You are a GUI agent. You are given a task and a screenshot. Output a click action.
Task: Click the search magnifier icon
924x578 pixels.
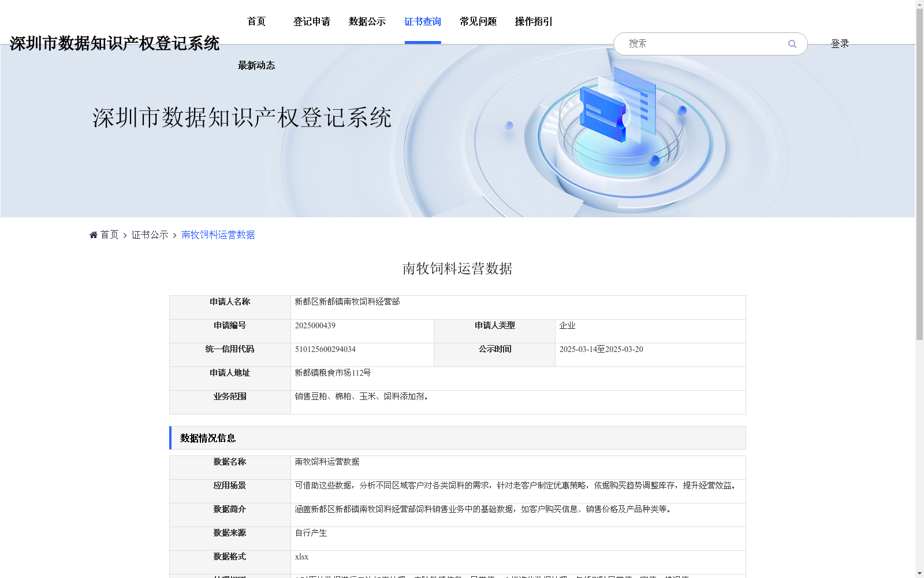point(792,44)
